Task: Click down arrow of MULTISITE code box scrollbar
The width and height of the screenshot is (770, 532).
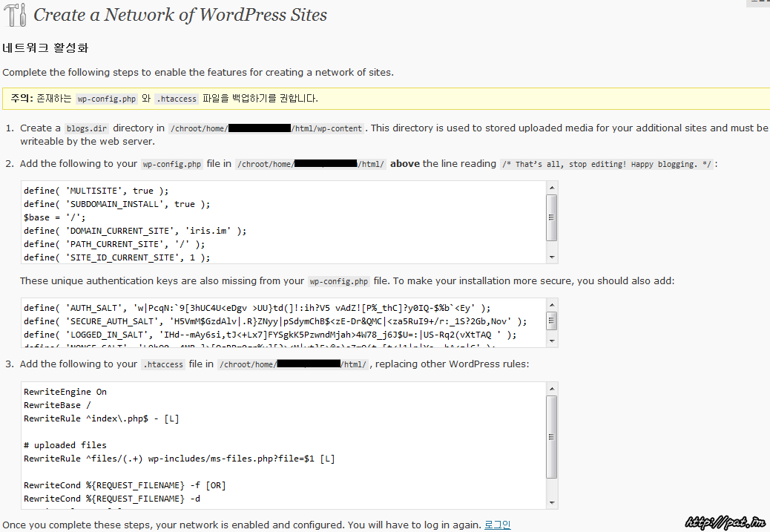Action: click(552, 257)
